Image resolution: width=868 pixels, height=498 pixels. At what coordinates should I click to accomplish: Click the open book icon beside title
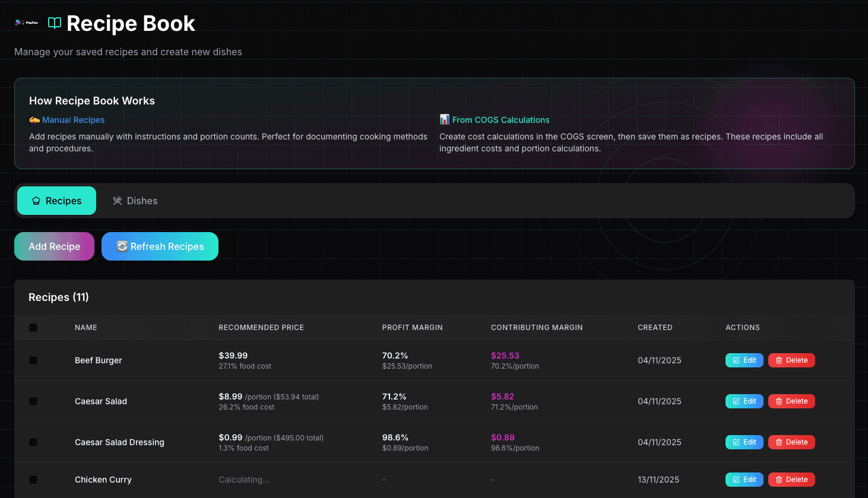tap(55, 23)
